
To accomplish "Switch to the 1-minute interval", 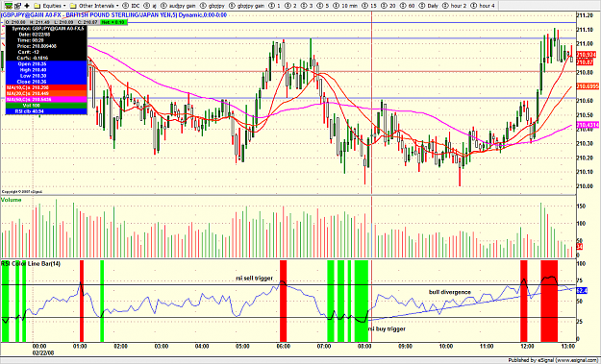I will click(x=275, y=6).
